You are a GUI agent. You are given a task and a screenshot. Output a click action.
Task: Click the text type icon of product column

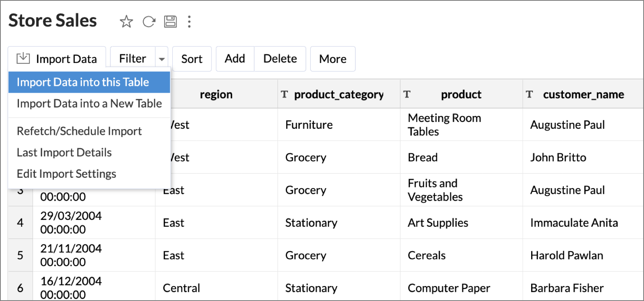[x=407, y=94]
